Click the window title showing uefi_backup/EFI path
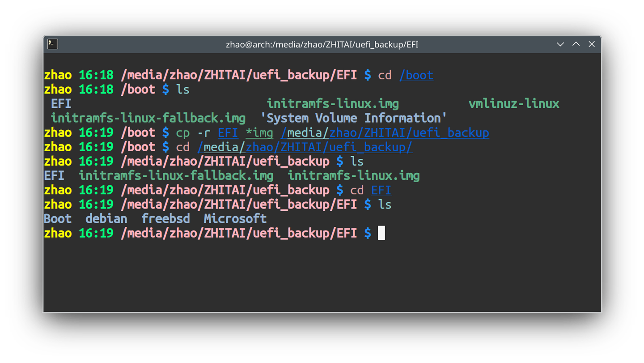644x363 pixels. (x=322, y=44)
